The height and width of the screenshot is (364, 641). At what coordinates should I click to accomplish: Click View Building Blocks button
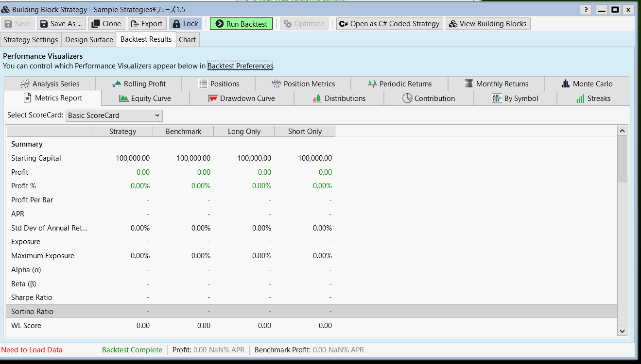pyautogui.click(x=487, y=24)
